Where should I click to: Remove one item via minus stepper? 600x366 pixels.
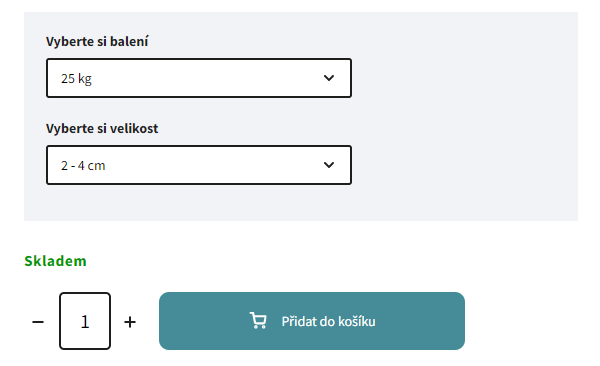pos(38,322)
